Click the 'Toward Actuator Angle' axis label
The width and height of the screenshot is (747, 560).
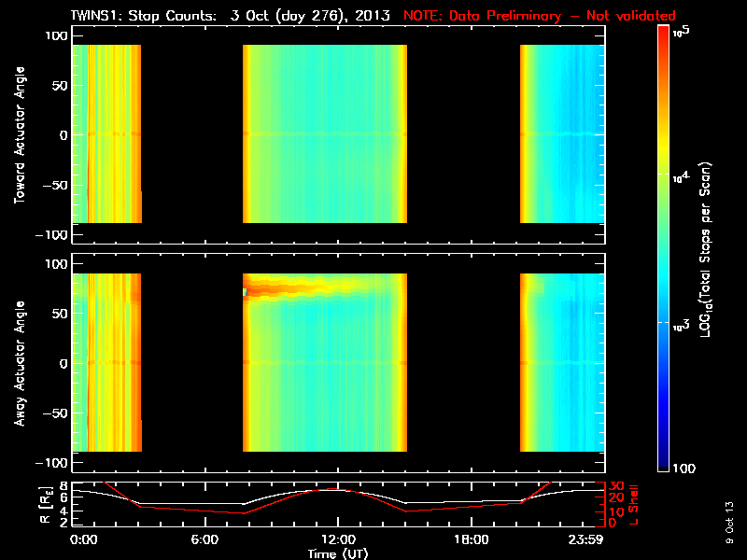tap(20, 134)
